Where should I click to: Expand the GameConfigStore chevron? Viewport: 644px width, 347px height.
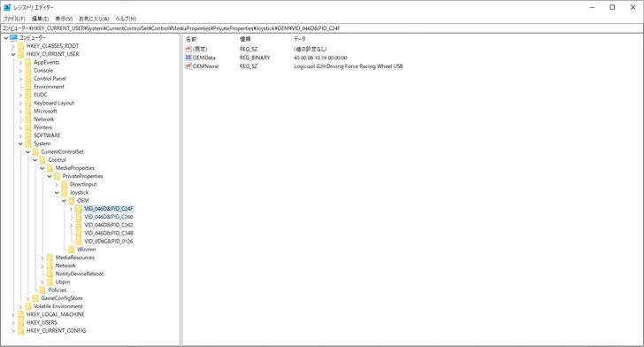point(27,298)
